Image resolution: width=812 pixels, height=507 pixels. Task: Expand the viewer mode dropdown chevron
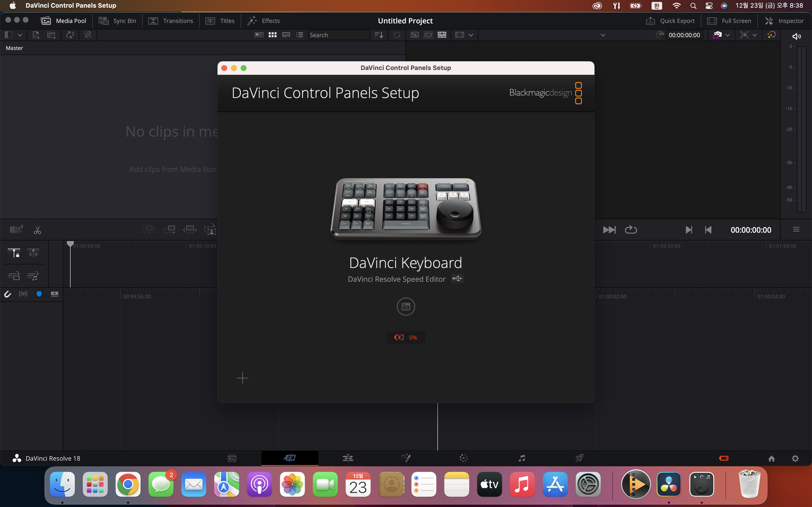(x=471, y=35)
